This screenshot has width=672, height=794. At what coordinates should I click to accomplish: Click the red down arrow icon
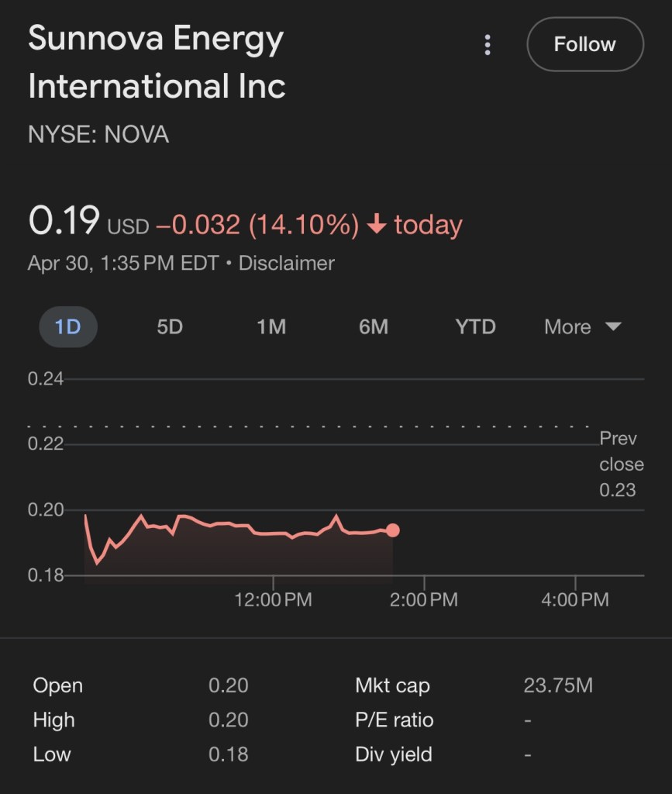tap(376, 225)
